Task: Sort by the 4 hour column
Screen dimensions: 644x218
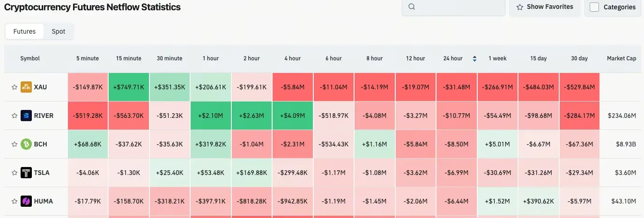Action: pyautogui.click(x=292, y=58)
